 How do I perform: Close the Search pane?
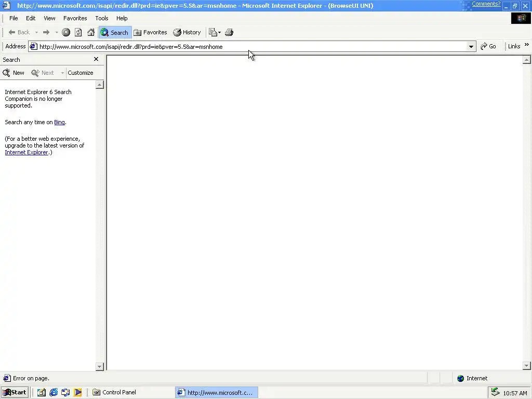[x=96, y=59]
